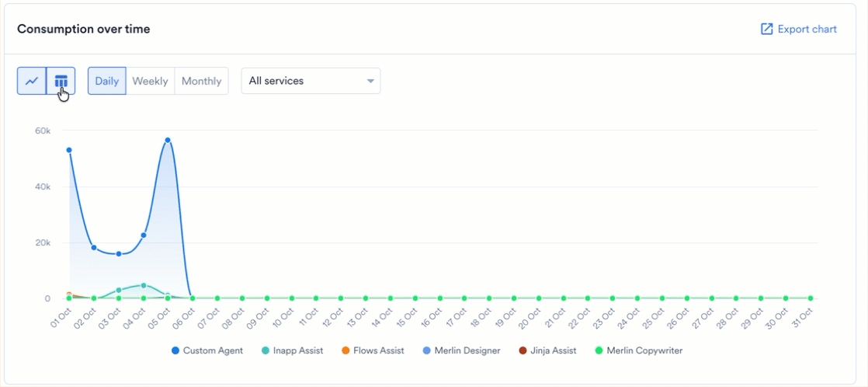Image resolution: width=868 pixels, height=387 pixels.
Task: Select the Monthly granularity
Action: [x=202, y=81]
